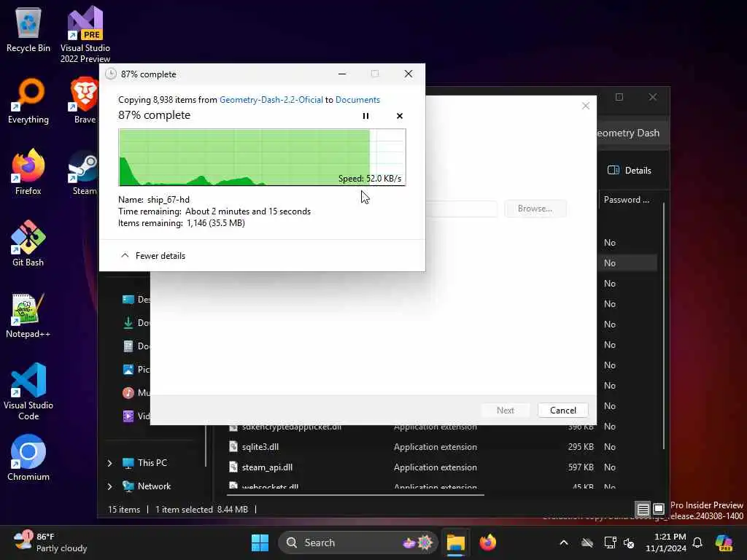747x560 pixels.
Task: Open the notifications bell icon
Action: pos(697,542)
